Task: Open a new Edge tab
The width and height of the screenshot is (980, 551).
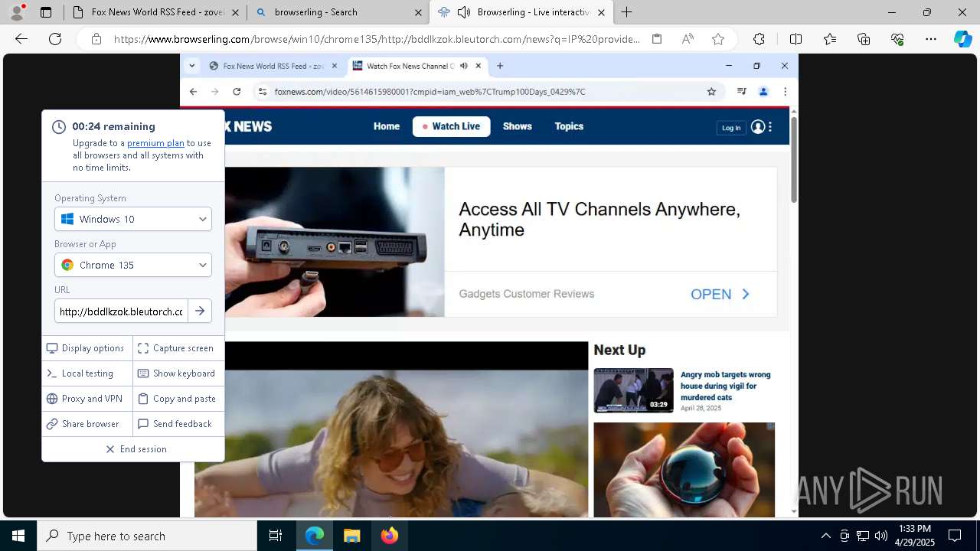Action: coord(626,12)
